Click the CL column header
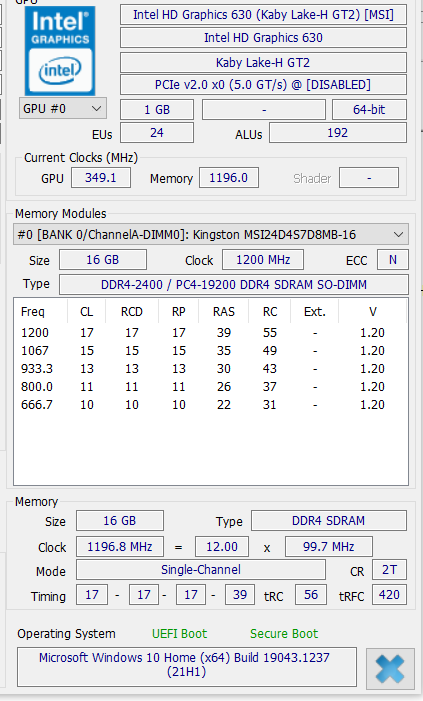The width and height of the screenshot is (423, 701). (x=87, y=312)
